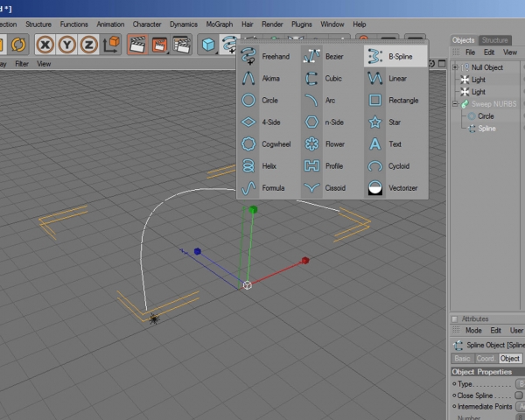525x420 pixels.
Task: Open the Character menu
Action: point(147,24)
